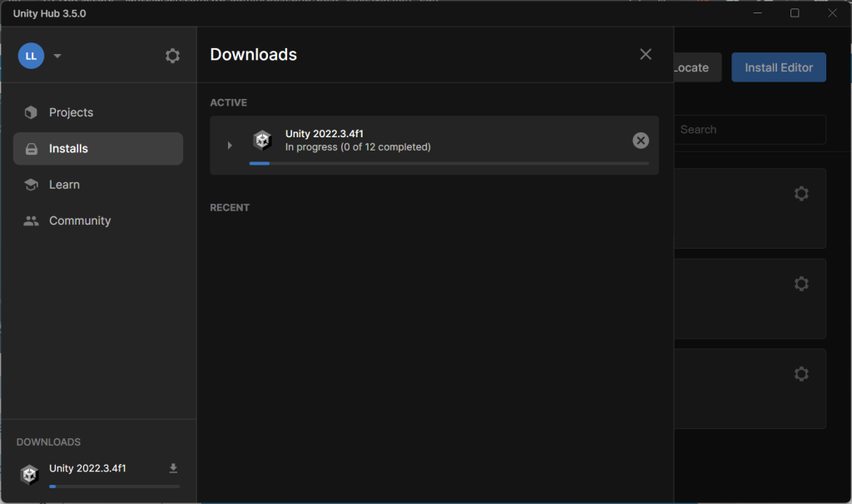This screenshot has height=504, width=852.
Task: Click the Unity cube icon in sidebar downloads
Action: pos(29,475)
